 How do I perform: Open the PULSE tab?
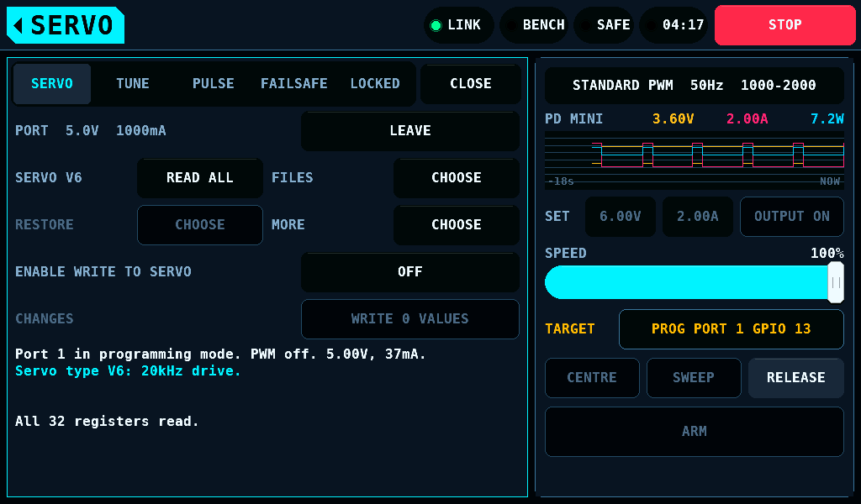point(213,84)
